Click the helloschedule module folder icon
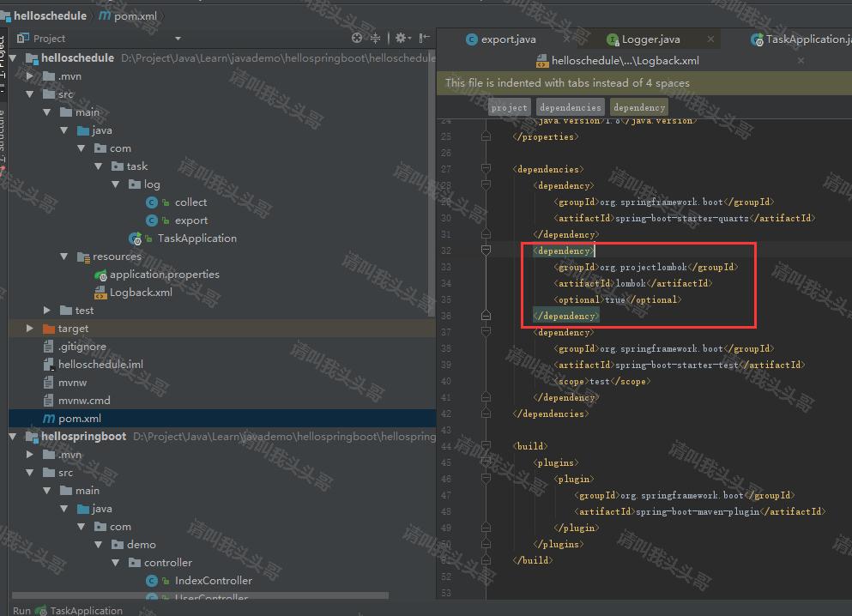Viewport: 852px width, 616px height. coord(32,58)
